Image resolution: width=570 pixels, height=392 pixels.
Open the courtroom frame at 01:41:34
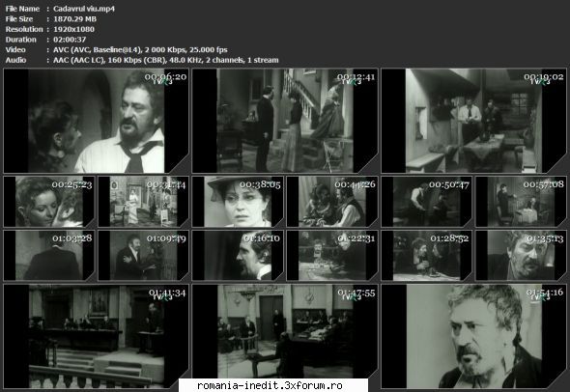[x=97, y=336]
